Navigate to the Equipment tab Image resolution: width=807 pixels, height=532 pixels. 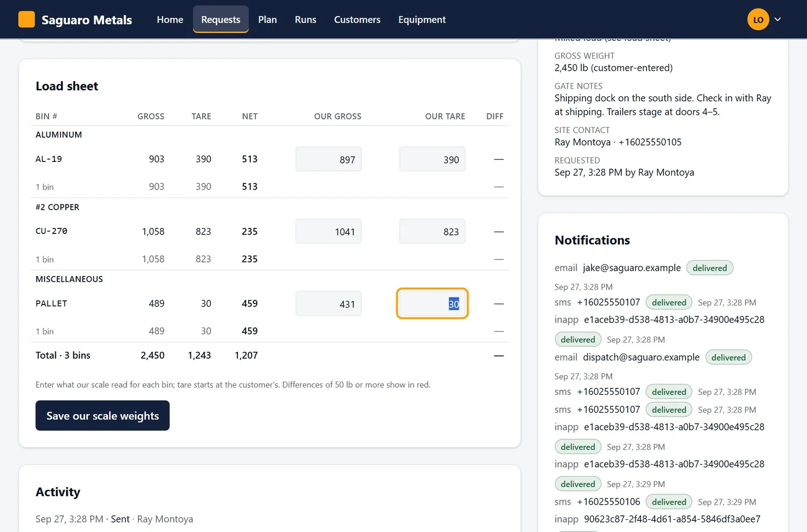coord(422,20)
